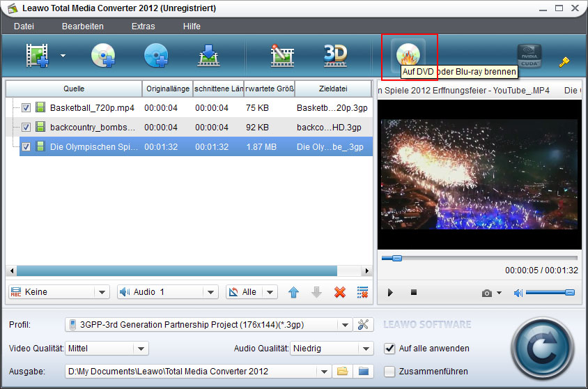The width and height of the screenshot is (588, 389).
Task: Click the video preview thumbnail
Action: (x=479, y=174)
